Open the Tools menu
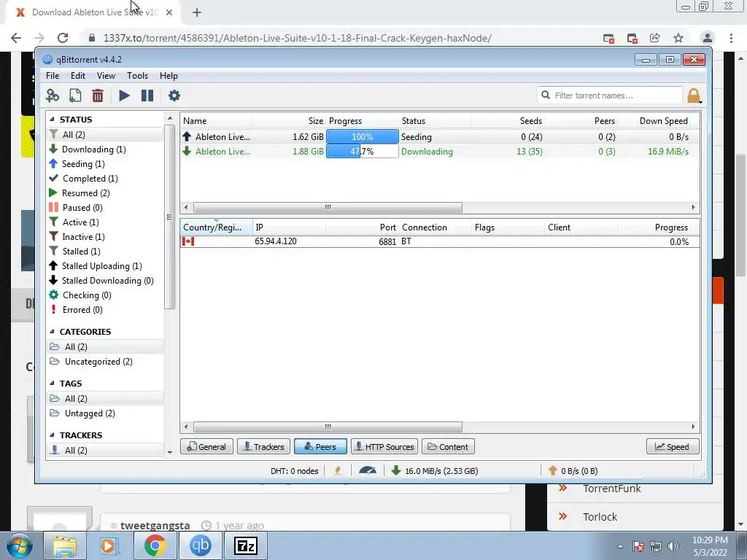Screen dimensions: 747x560 tap(137, 76)
